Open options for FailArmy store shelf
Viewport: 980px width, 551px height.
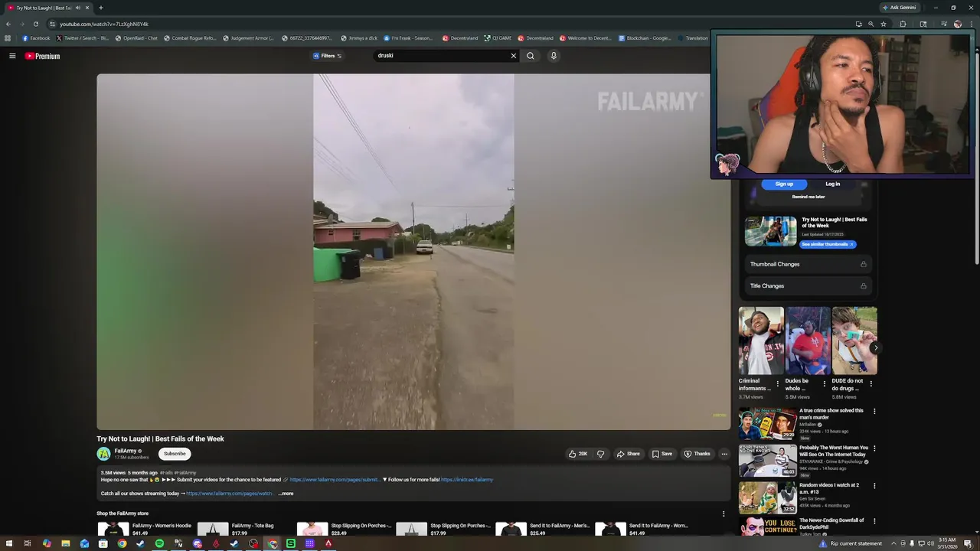point(724,514)
